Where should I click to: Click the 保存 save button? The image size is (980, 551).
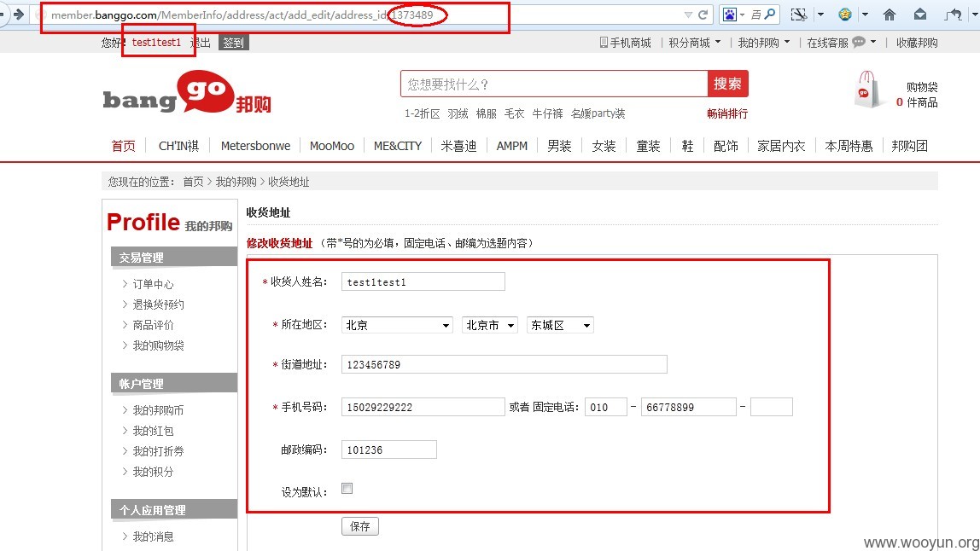pyautogui.click(x=360, y=526)
